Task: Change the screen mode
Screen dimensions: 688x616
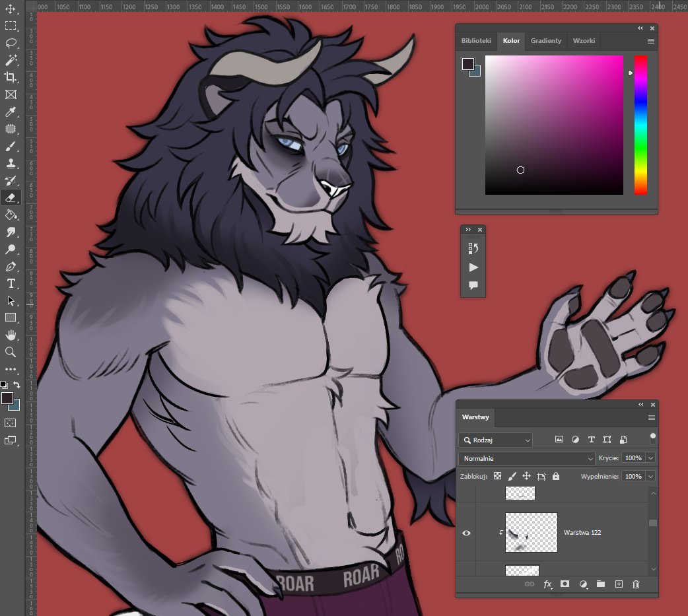Action: click(x=11, y=440)
